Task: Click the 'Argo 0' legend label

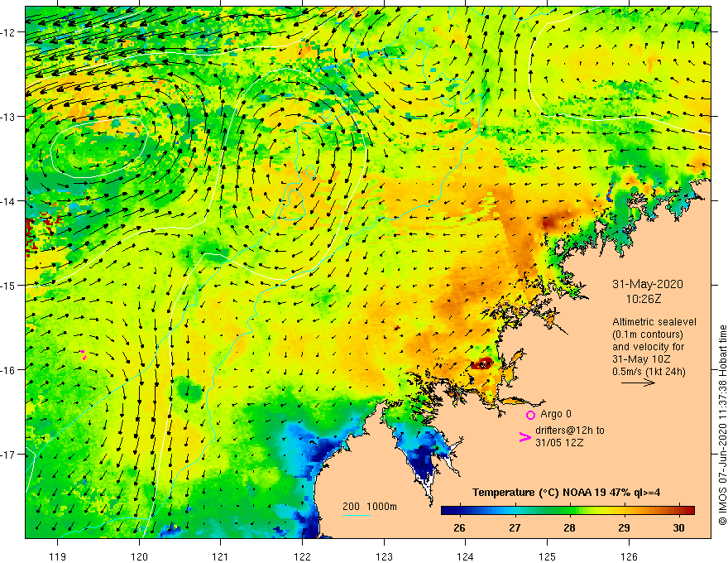Action: [556, 414]
